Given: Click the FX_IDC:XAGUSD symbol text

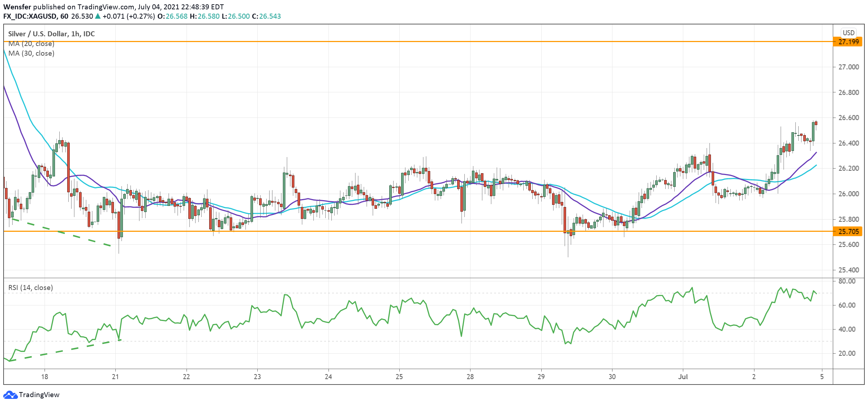Looking at the screenshot, I should pos(30,16).
